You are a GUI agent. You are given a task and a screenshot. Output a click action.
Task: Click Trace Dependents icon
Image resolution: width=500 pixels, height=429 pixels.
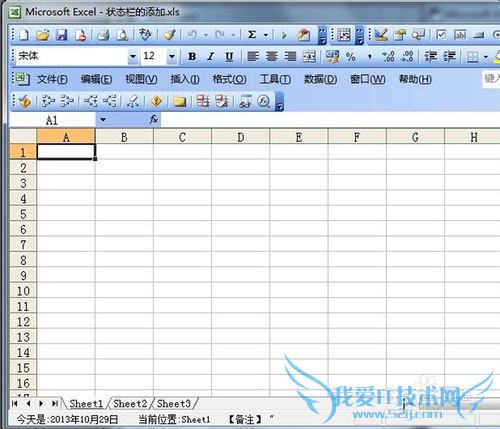(90, 101)
